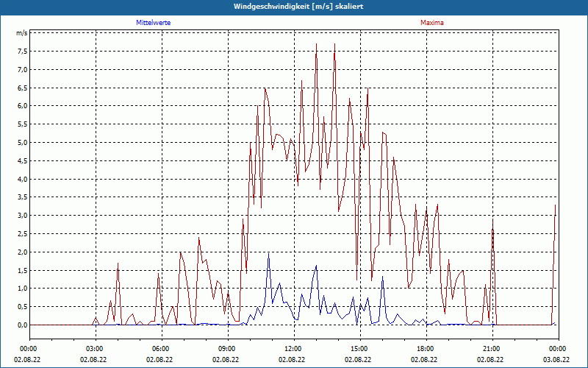
Task: Click the '03:00' time label on x-axis
Action: tap(96, 349)
